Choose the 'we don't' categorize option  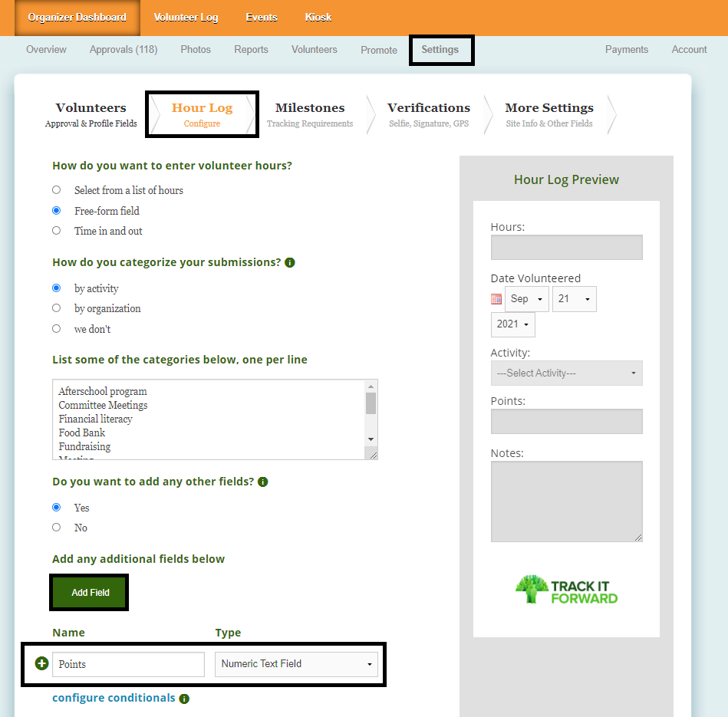[56, 328]
